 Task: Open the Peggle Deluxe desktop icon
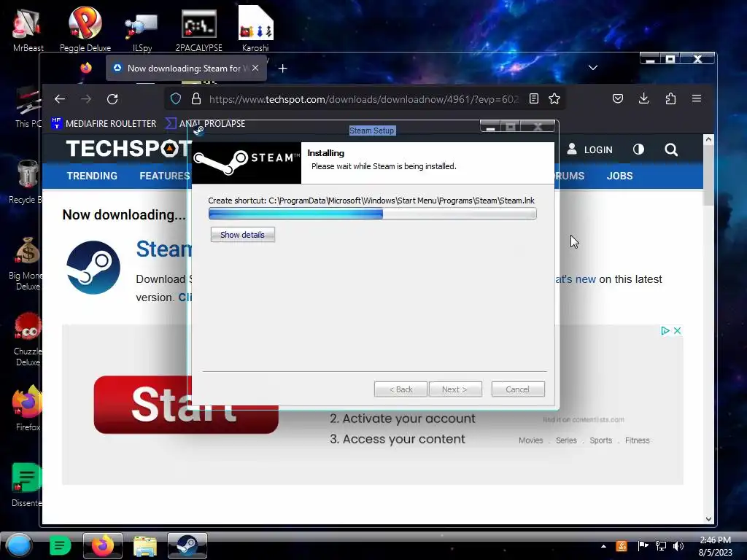[85, 28]
